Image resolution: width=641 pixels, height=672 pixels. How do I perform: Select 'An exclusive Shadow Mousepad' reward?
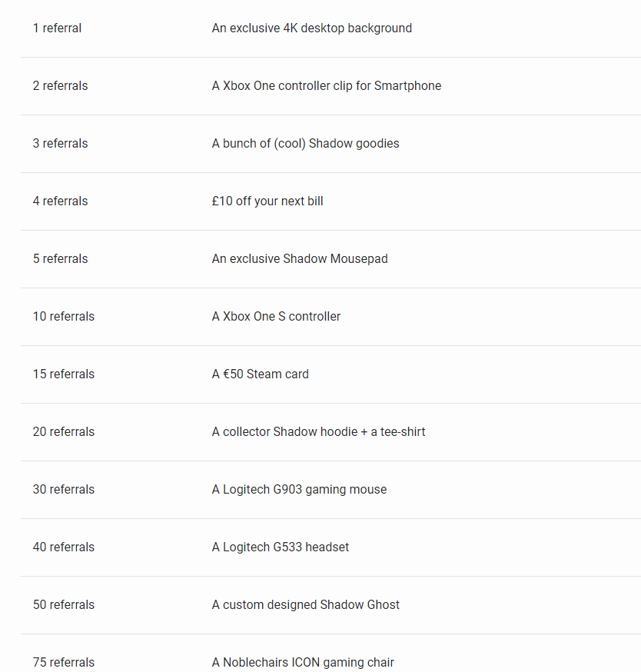(300, 259)
